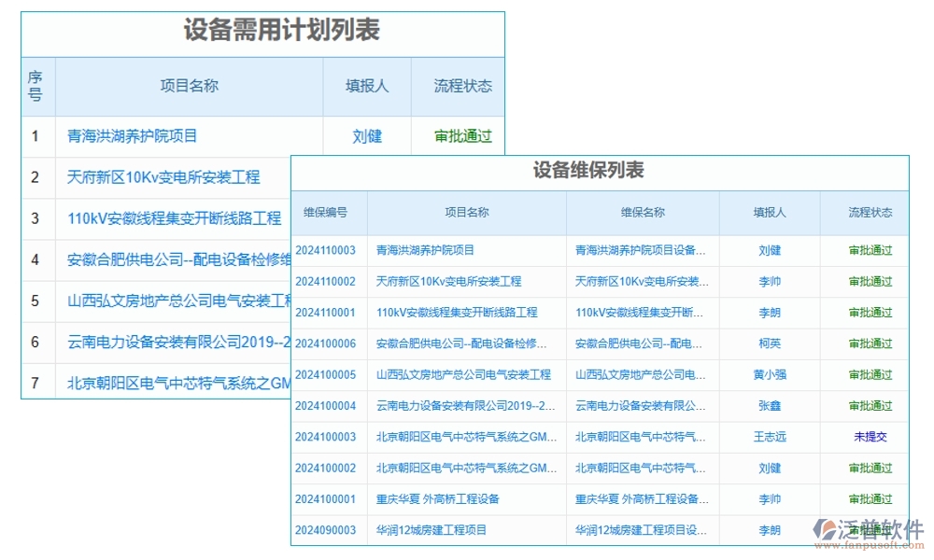The width and height of the screenshot is (934, 560).
Task: Open project 青海洪湖养护院项目 in plan list
Action: pyautogui.click(x=134, y=135)
